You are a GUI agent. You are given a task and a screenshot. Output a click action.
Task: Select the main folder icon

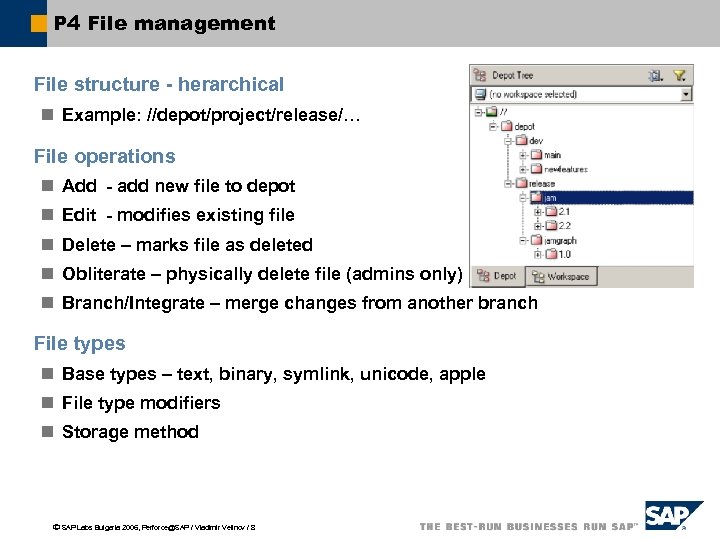536,154
